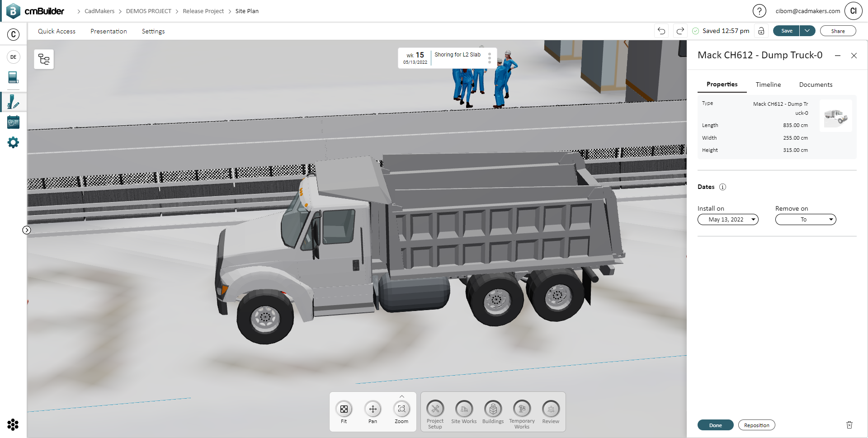
Task: Open the Buildings tool
Action: [493, 412]
